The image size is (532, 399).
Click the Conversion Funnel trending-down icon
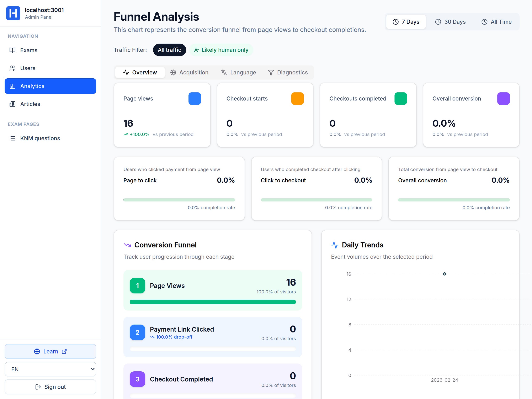tap(127, 245)
